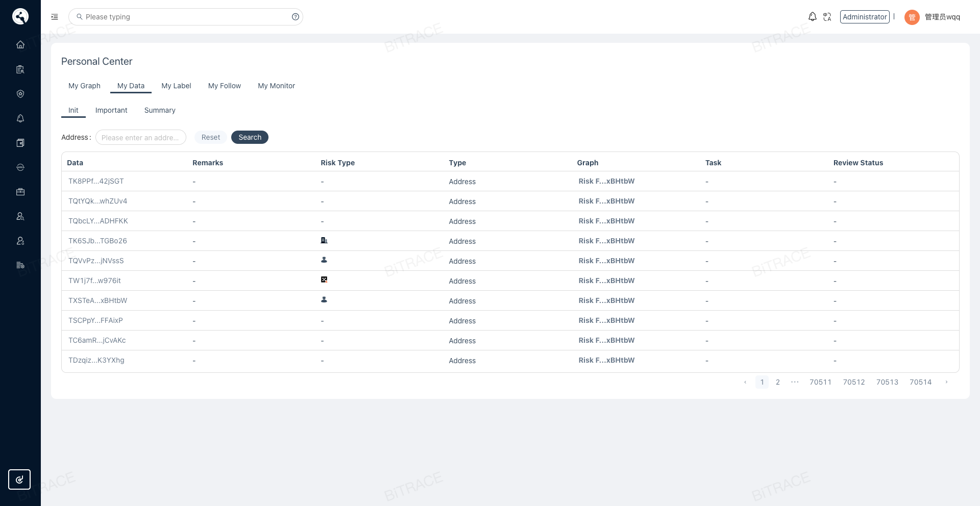Open user menu 管理员wqq
This screenshot has width=980, height=506.
[x=942, y=17]
